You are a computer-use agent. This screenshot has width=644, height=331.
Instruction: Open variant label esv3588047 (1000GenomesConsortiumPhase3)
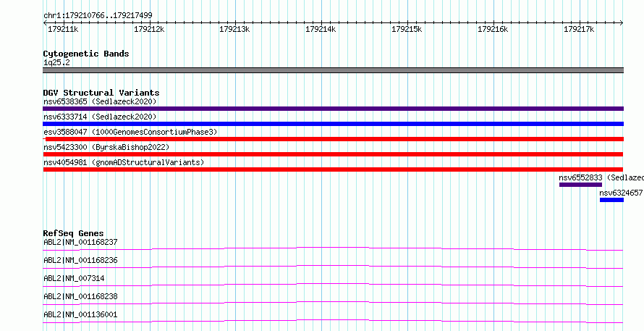130,132
